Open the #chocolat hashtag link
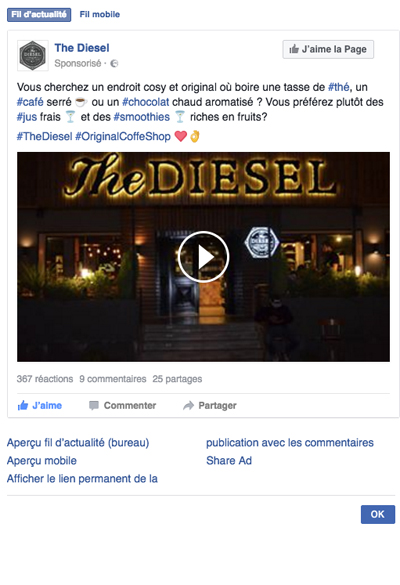The height and width of the screenshot is (585, 400). click(x=146, y=102)
